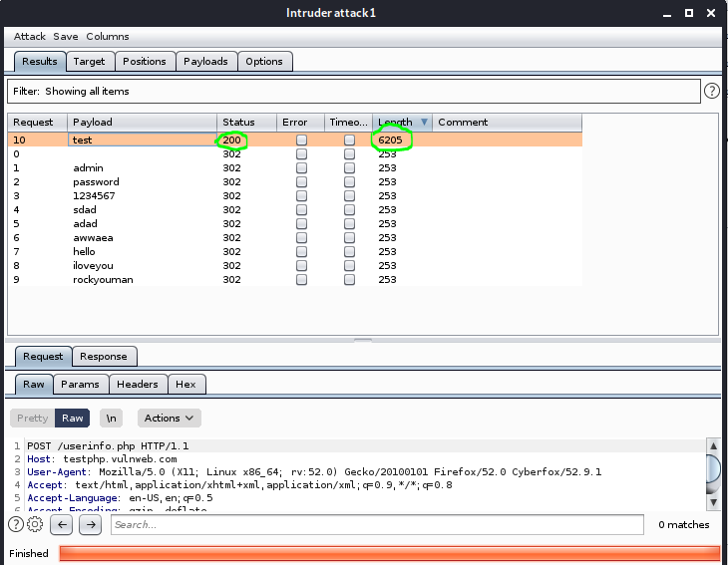Screen dimensions: 728x565
Task: Toggle Error checkbox in iloveyou row
Action: (301, 265)
